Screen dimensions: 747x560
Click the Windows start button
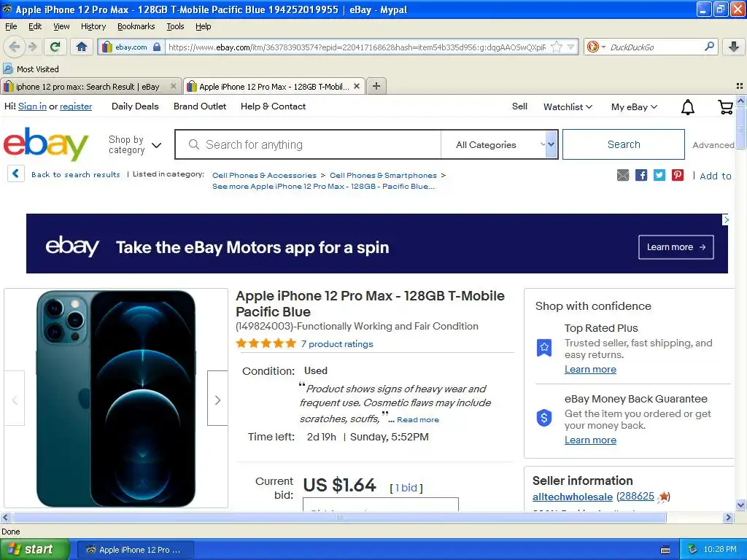coord(34,549)
